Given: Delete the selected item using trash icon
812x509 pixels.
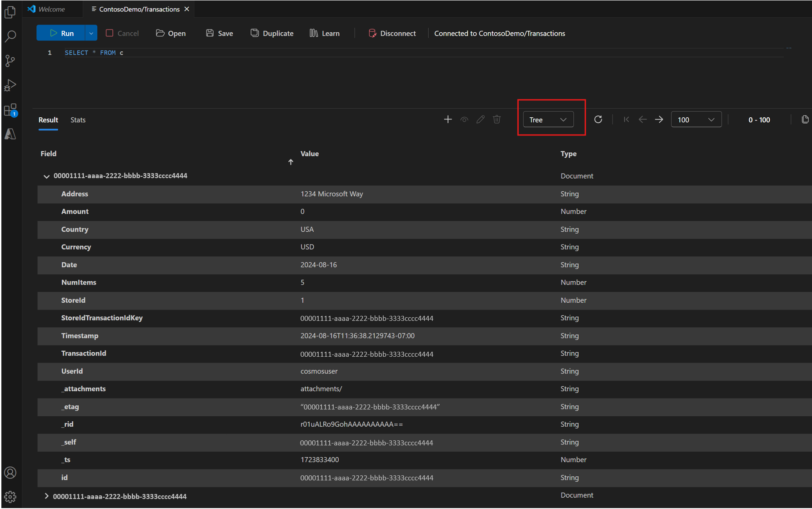Looking at the screenshot, I should tap(497, 120).
